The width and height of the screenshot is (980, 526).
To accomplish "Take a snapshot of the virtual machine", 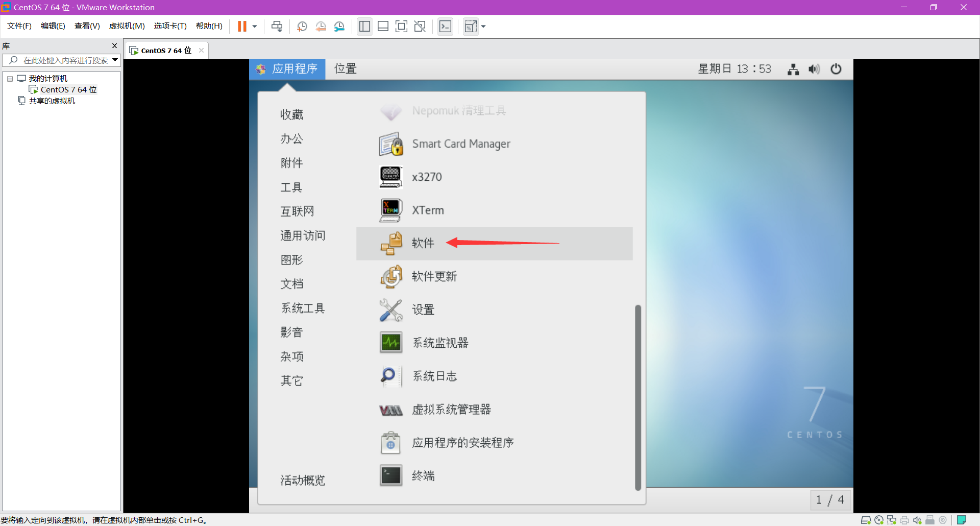I will click(302, 26).
